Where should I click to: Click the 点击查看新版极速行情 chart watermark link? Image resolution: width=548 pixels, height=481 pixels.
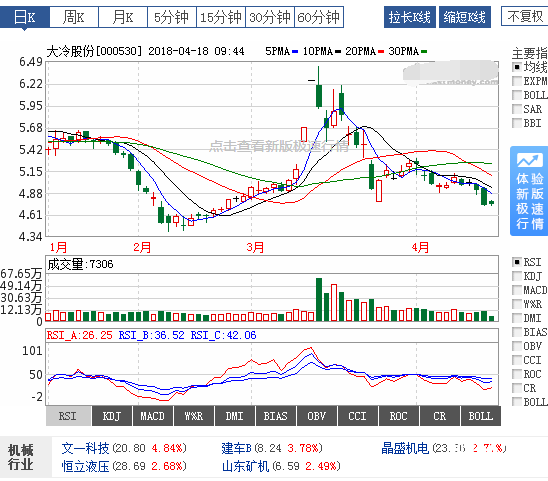[x=279, y=146]
